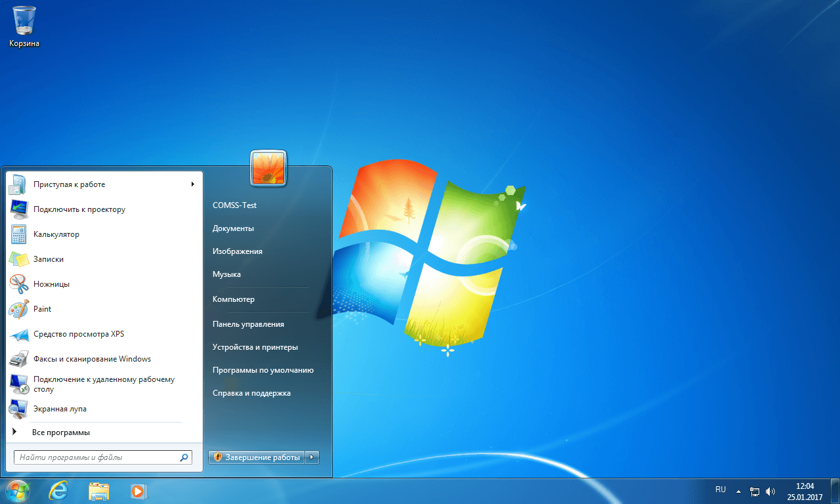The height and width of the screenshot is (504, 840).
Task: Click the Start orb button
Action: click(18, 490)
